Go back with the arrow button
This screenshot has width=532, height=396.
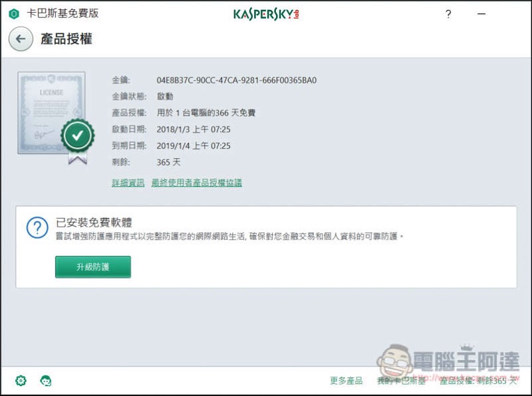pyautogui.click(x=21, y=39)
